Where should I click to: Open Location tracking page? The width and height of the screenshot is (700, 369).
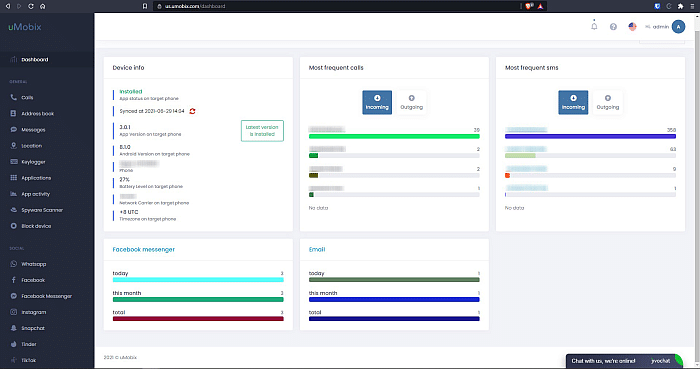31,145
